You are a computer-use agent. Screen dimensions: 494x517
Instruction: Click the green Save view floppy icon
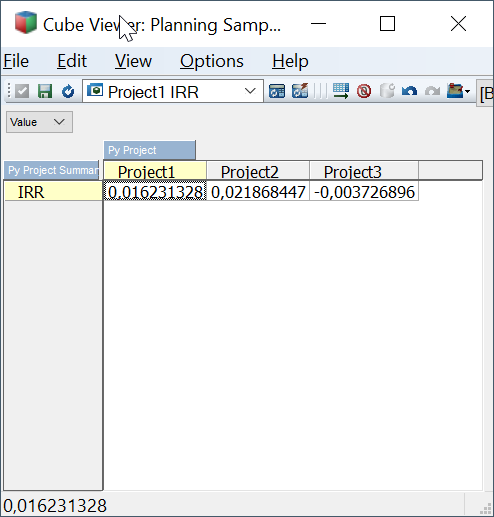(45, 91)
